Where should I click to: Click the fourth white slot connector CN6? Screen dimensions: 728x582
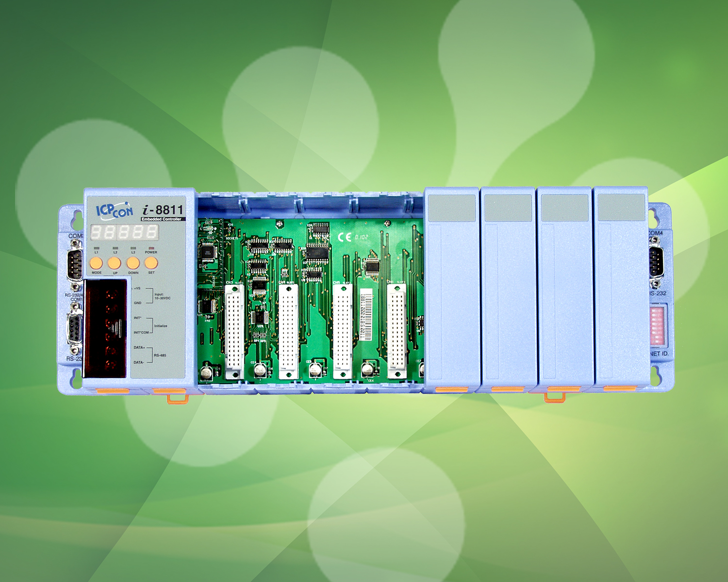coord(397,331)
